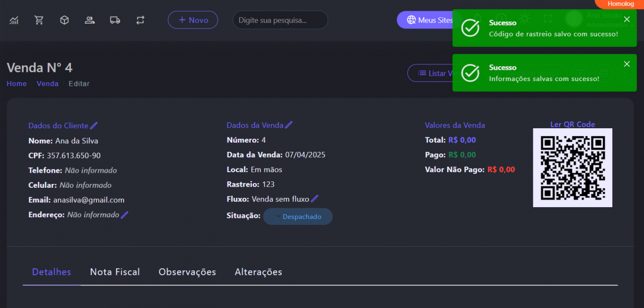Switch to the Nota Fiscal tab
This screenshot has height=308, width=644.
tap(115, 272)
